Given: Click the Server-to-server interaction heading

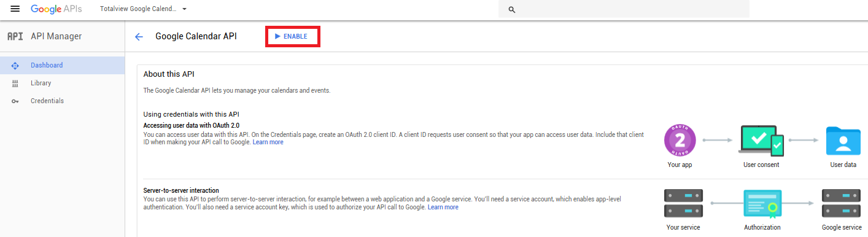Looking at the screenshot, I should pyautogui.click(x=181, y=190).
